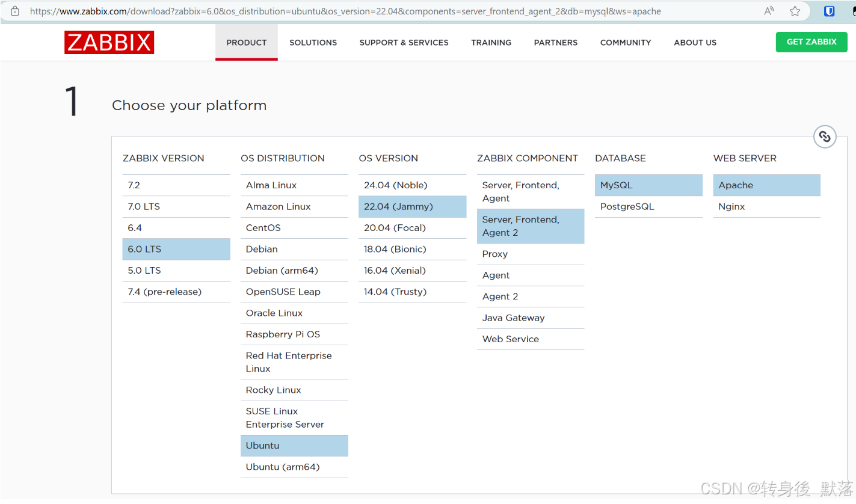Select Zabbix version 6.0 LTS
This screenshot has height=504, width=856.
click(176, 249)
